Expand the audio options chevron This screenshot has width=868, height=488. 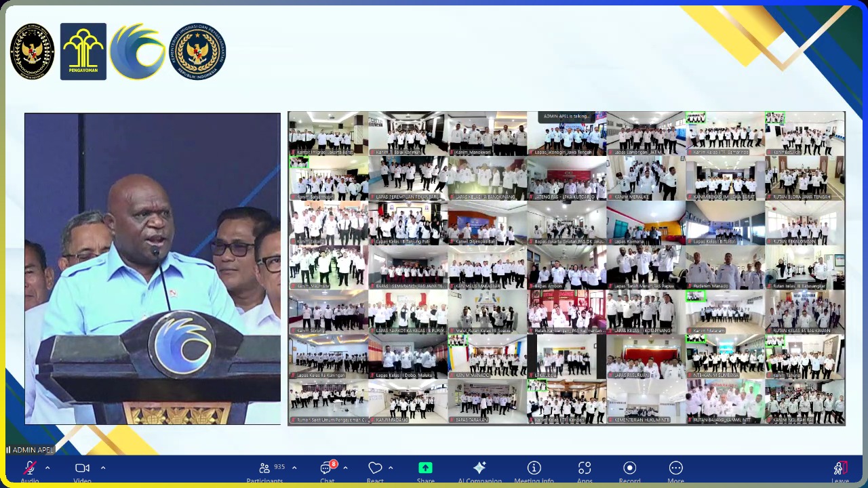[47, 468]
